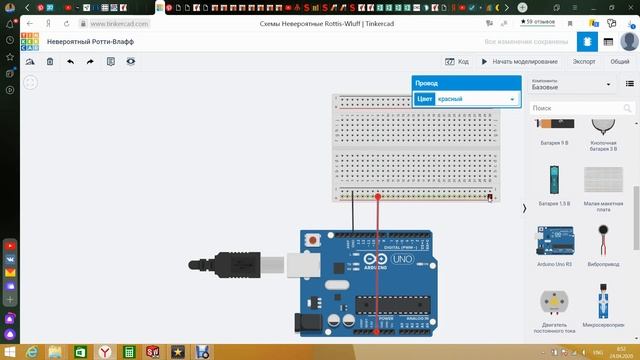Redo the last action
The image size is (640, 360).
(90, 62)
